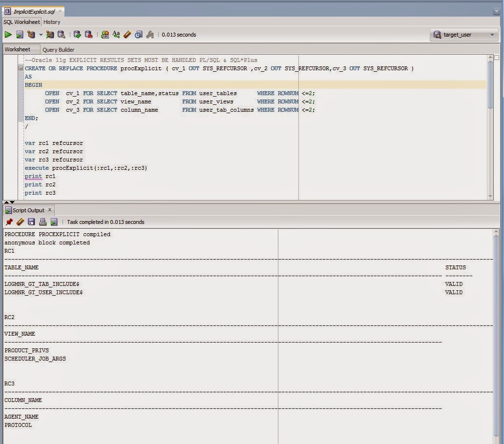Click 'PRODUCT_PRIVS' output row
The width and height of the screenshot is (504, 444).
(x=27, y=350)
